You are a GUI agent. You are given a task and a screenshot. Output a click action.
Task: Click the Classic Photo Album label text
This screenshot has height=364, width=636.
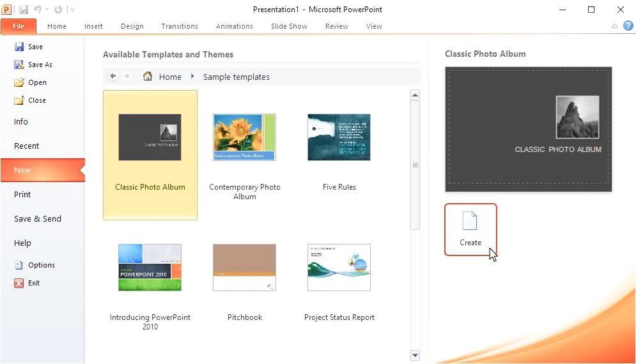[x=150, y=187]
